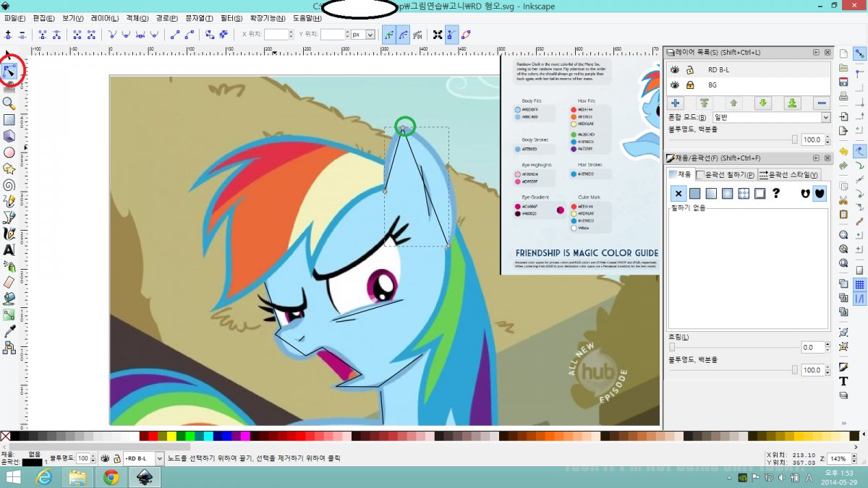Click remove color X swatch
Screen dimensions: 868x488
(x=5, y=436)
